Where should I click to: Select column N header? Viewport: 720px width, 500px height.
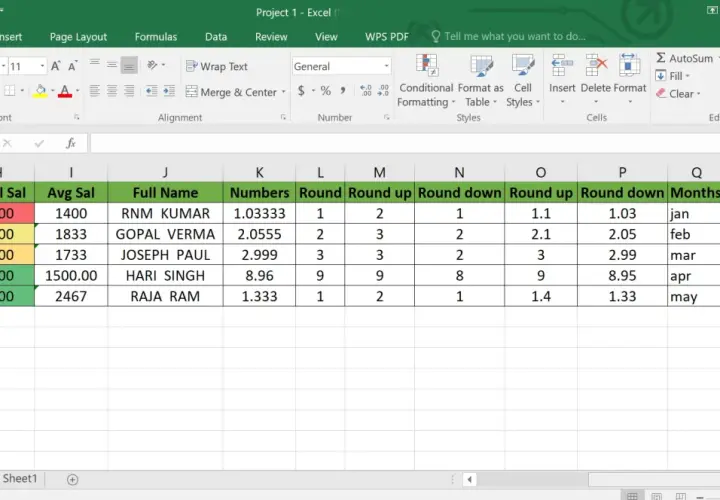[459, 172]
